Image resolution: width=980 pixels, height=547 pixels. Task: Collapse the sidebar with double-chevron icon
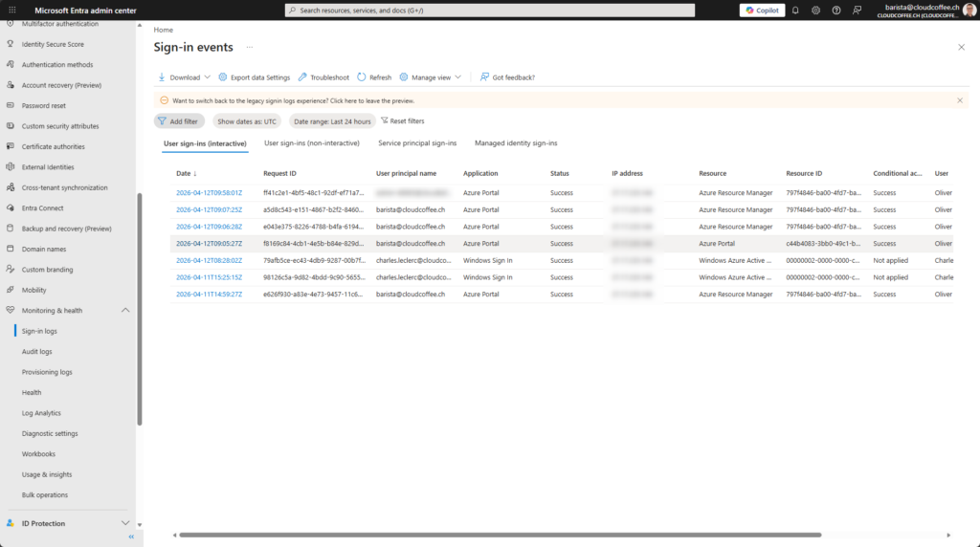[131, 537]
